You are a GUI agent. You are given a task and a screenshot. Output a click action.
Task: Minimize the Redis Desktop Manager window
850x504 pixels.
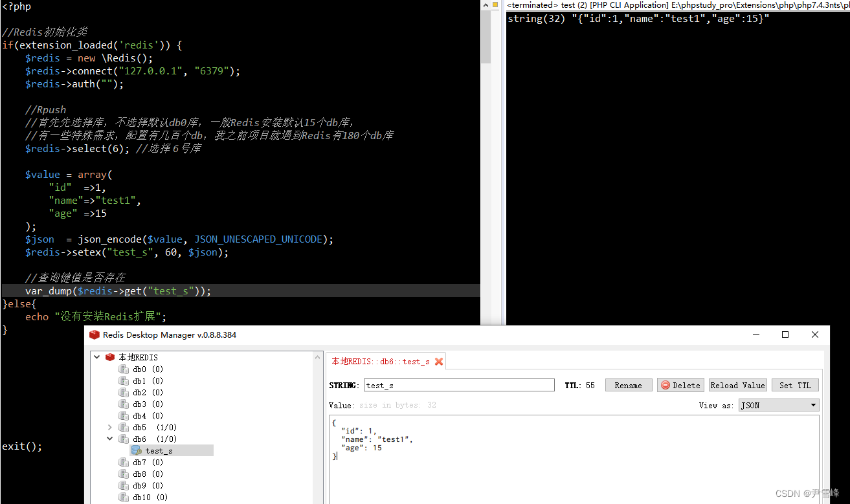click(x=756, y=334)
